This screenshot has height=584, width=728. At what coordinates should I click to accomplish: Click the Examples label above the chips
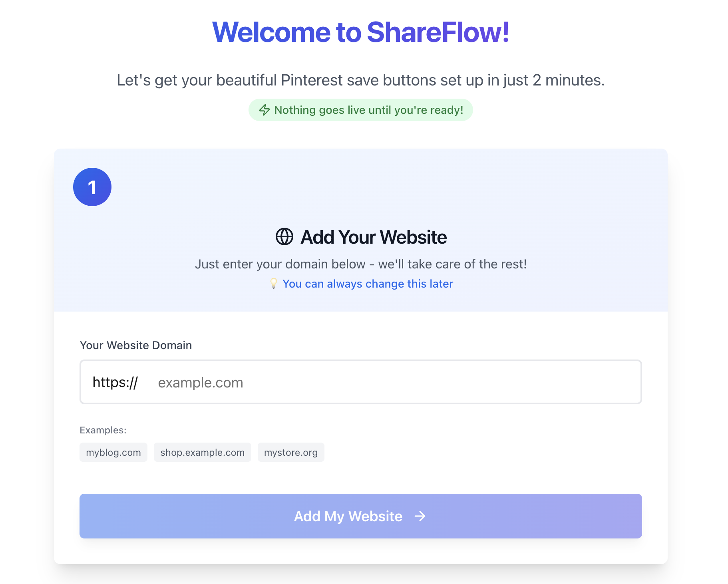(x=103, y=430)
